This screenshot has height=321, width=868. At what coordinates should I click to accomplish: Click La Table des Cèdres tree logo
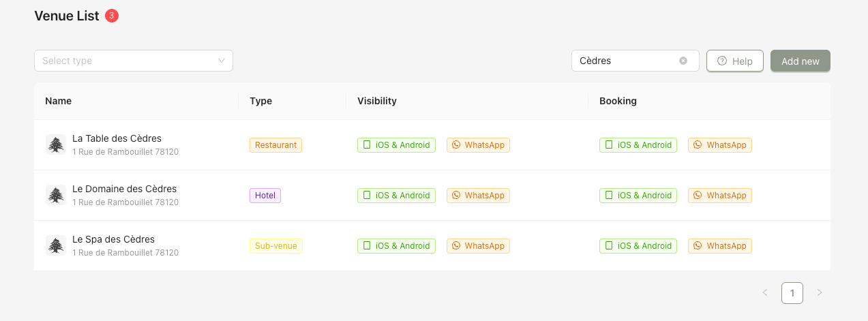pos(56,144)
